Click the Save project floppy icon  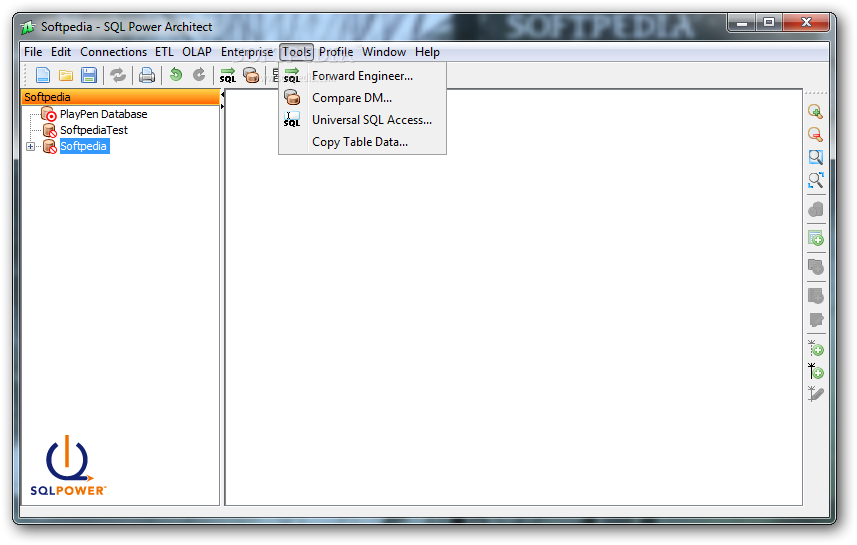(89, 75)
